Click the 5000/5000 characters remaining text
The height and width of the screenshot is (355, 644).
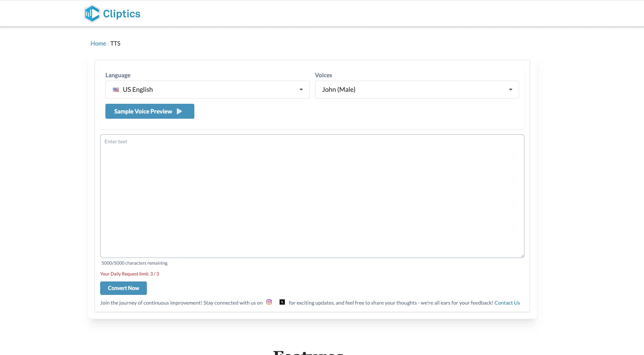coord(135,263)
